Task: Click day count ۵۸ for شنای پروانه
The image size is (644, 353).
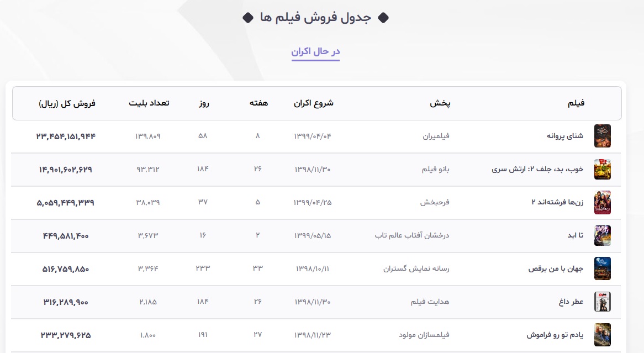Action: coord(203,135)
